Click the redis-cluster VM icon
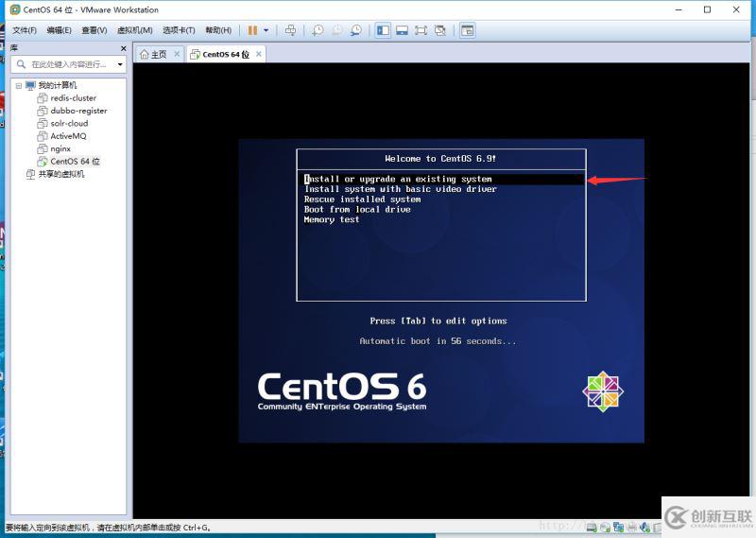 coord(43,98)
